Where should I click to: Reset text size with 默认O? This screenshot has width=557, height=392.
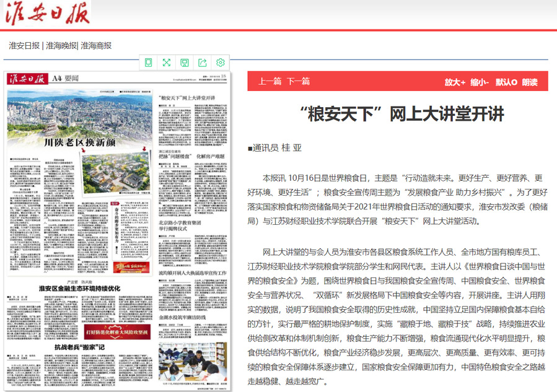tap(506, 82)
